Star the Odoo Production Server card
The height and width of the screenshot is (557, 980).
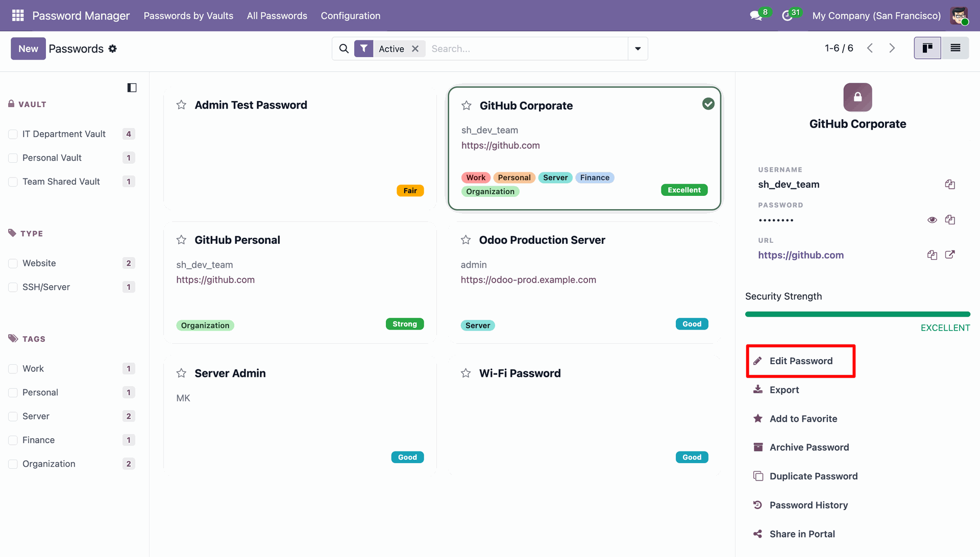[x=465, y=240]
